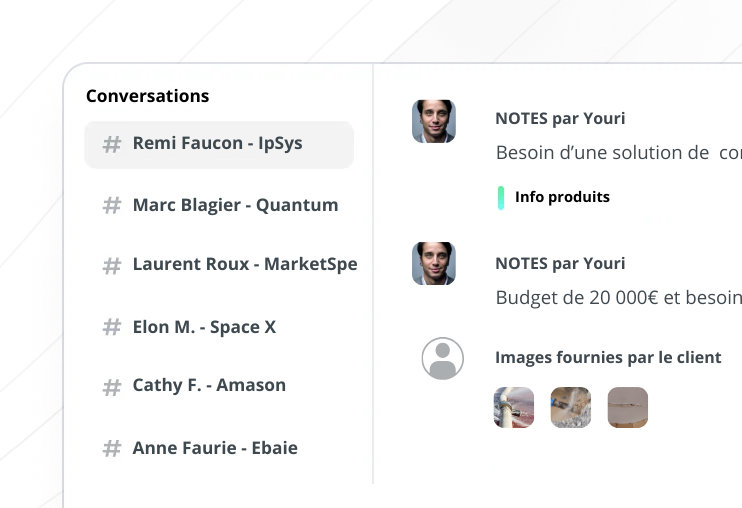The width and height of the screenshot is (742, 508).
Task: Open the third client image thumbnail
Action: click(628, 408)
